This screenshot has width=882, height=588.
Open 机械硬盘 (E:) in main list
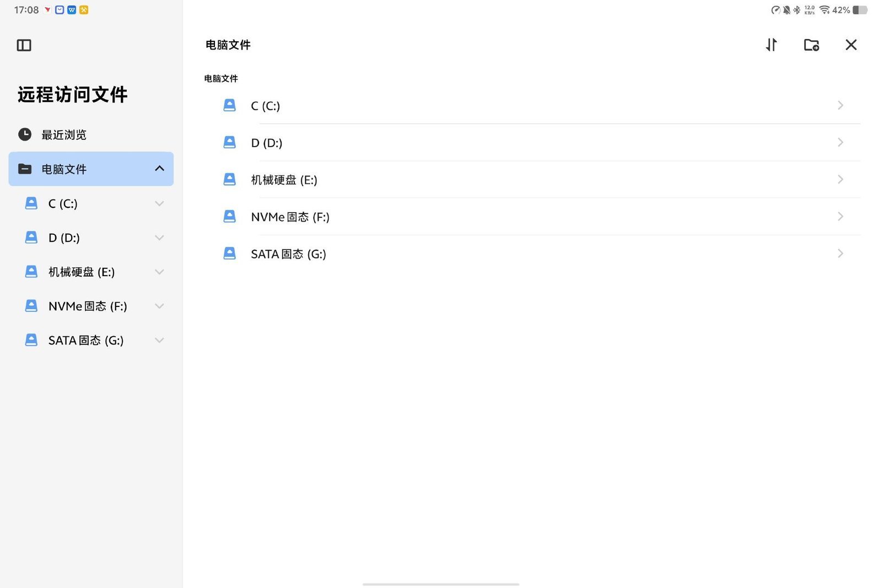[x=532, y=180]
